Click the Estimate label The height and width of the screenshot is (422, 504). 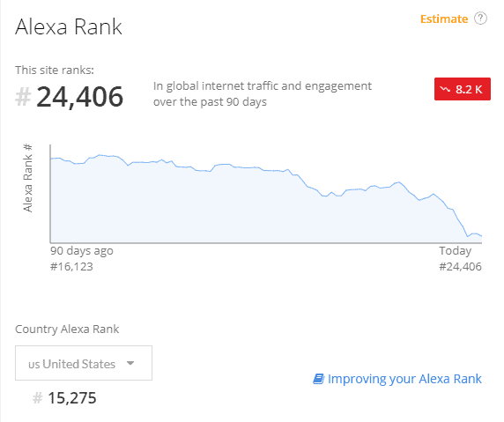click(444, 19)
